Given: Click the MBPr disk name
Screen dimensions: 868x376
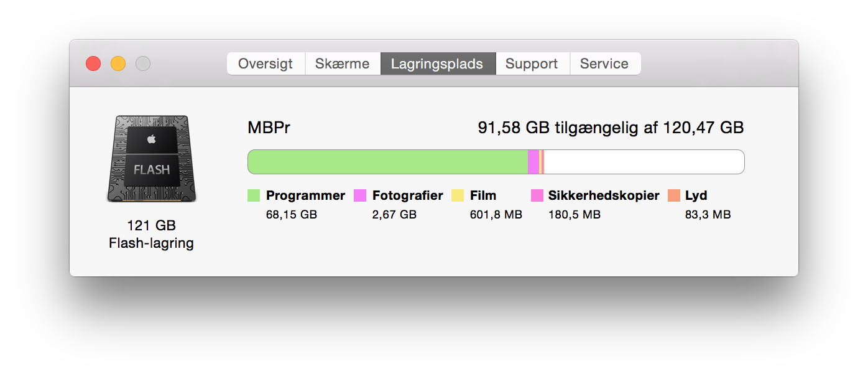Looking at the screenshot, I should [x=269, y=128].
